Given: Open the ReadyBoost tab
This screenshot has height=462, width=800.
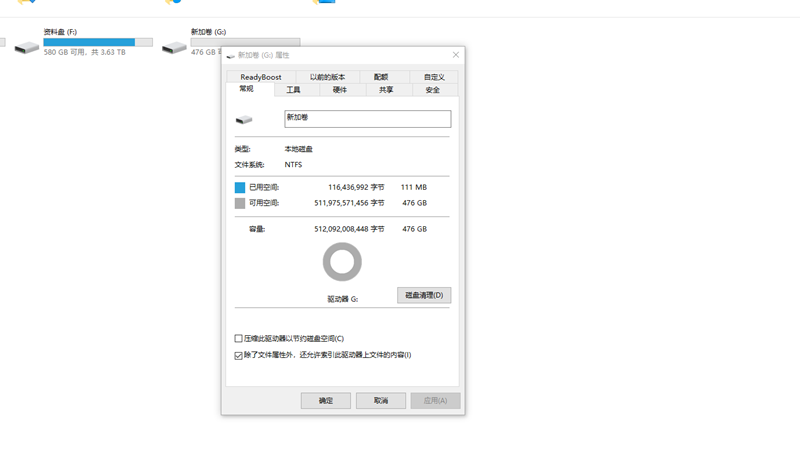Looking at the screenshot, I should 261,77.
